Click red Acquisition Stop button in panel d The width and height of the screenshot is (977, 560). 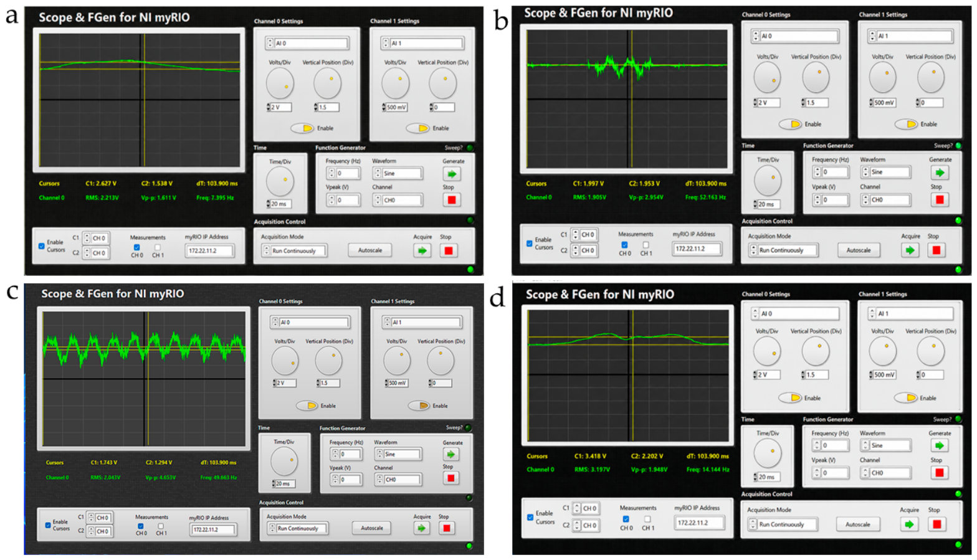coord(936,524)
